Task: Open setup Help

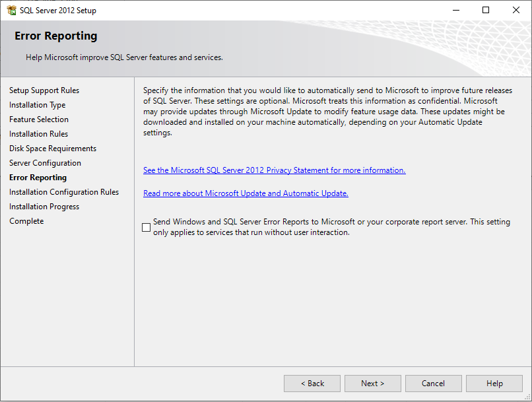Action: click(494, 383)
